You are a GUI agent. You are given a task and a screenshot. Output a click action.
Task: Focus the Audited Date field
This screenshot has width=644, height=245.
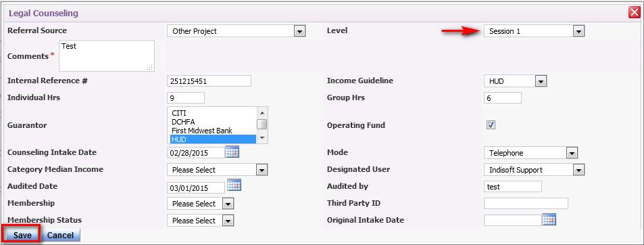196,188
